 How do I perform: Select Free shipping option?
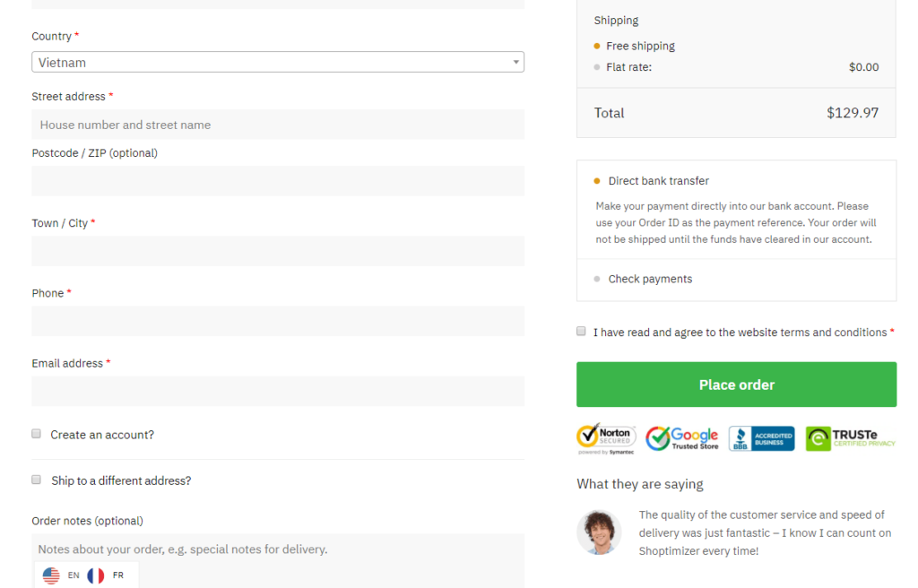pos(597,46)
